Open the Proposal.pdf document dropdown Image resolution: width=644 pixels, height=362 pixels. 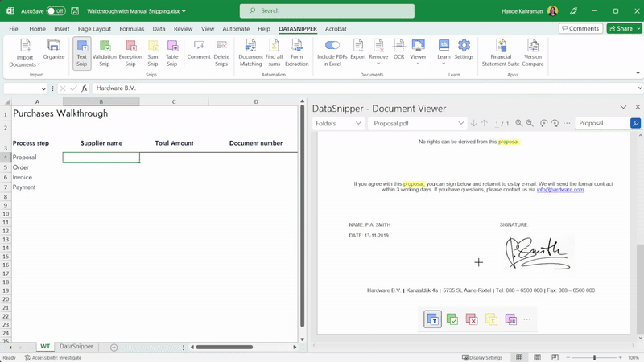tap(417, 123)
